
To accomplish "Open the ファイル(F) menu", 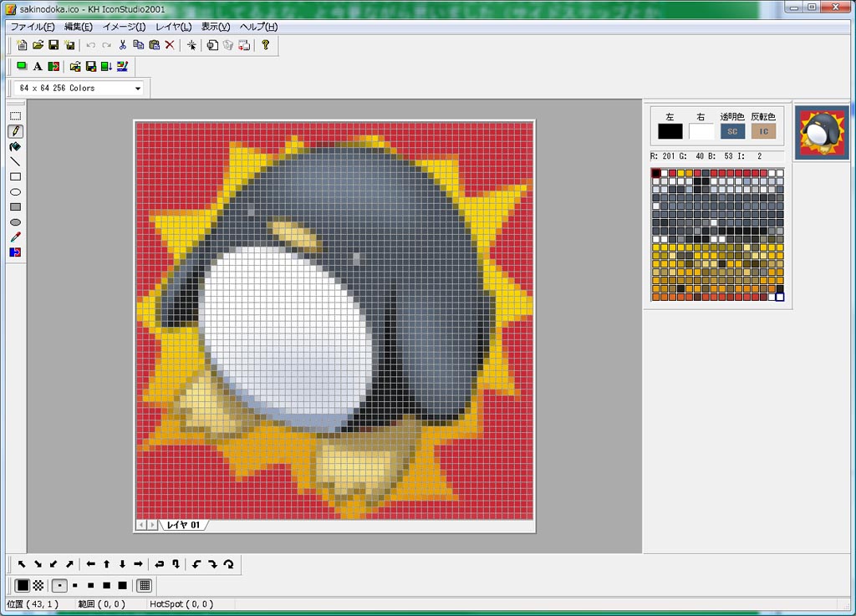I will pyautogui.click(x=33, y=26).
